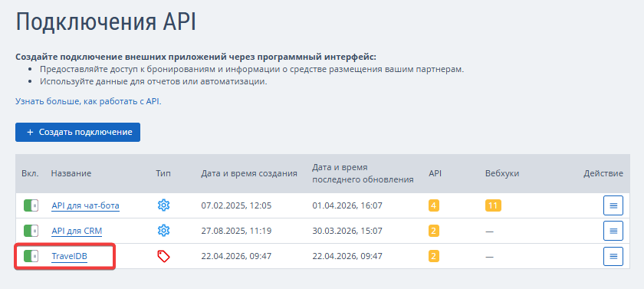Disable the API для CRM connection switch
Viewport: 644px width, 289px height.
pos(31,231)
